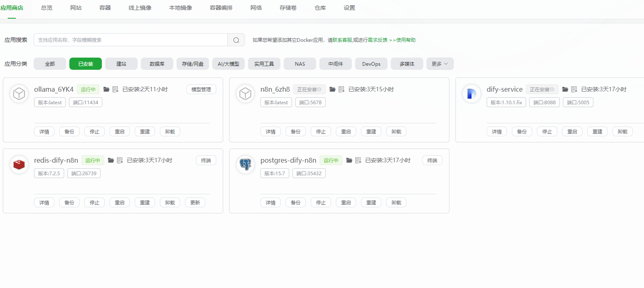This screenshot has width=644, height=288.
Task: Open folder icon for n8n_6zh8
Action: pyautogui.click(x=332, y=89)
